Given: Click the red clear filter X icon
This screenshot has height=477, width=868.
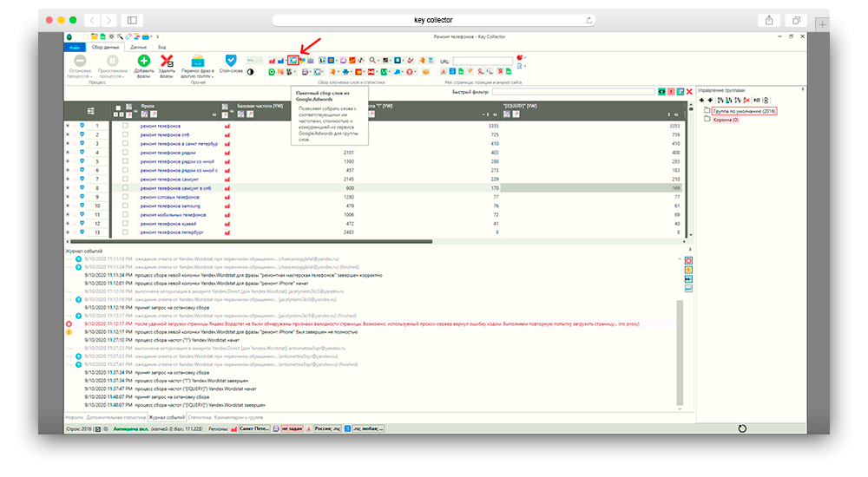Looking at the screenshot, I should click(689, 92).
